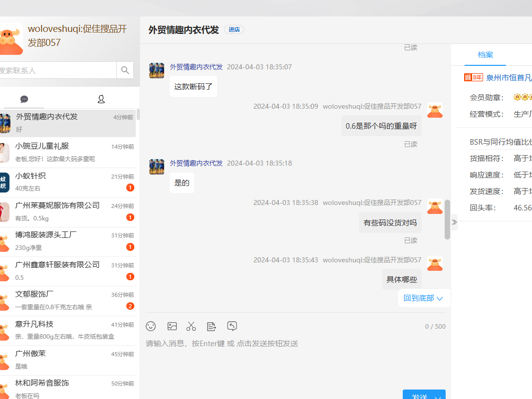Click the send image icon
This screenshot has height=399, width=532.
click(172, 326)
